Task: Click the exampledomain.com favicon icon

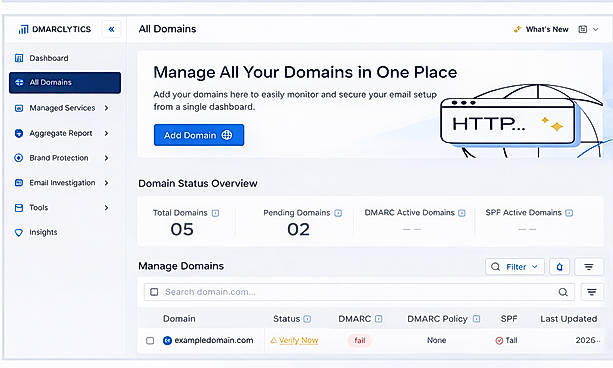Action: point(167,341)
